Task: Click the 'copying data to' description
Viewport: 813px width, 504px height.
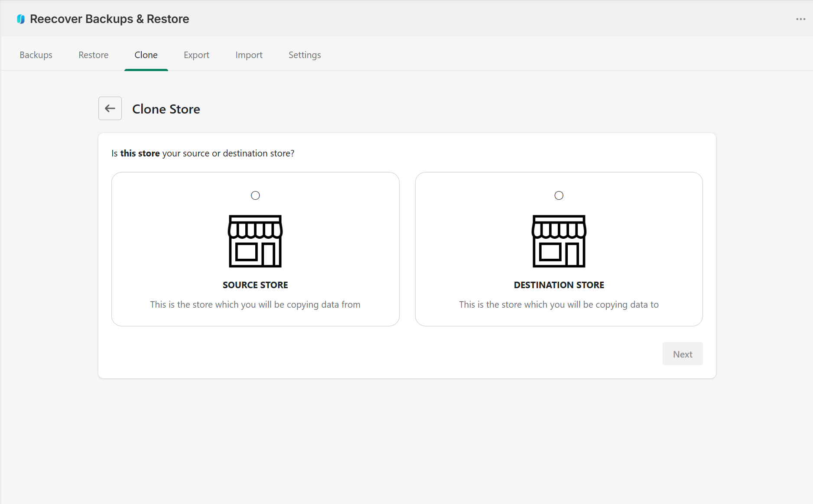Action: 559,305
